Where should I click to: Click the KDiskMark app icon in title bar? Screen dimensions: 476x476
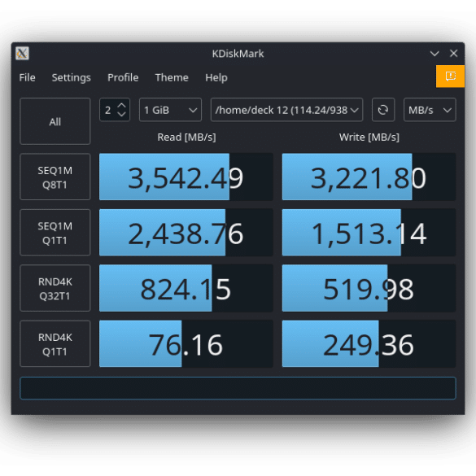pyautogui.click(x=22, y=54)
